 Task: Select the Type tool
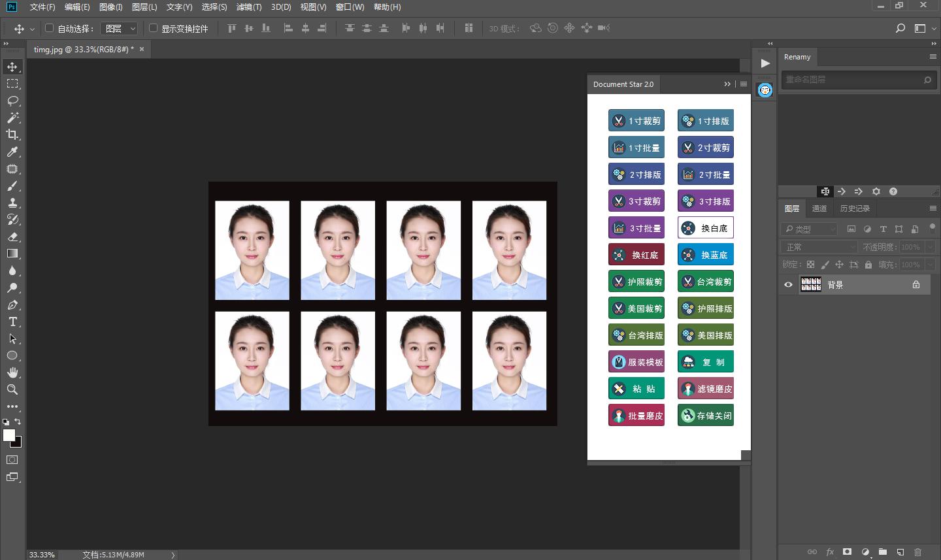(12, 321)
